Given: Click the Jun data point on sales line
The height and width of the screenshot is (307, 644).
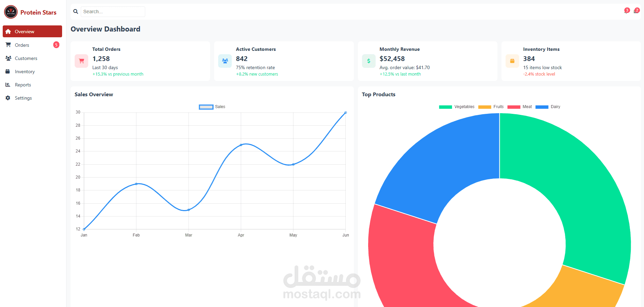Looking at the screenshot, I should coord(345,112).
